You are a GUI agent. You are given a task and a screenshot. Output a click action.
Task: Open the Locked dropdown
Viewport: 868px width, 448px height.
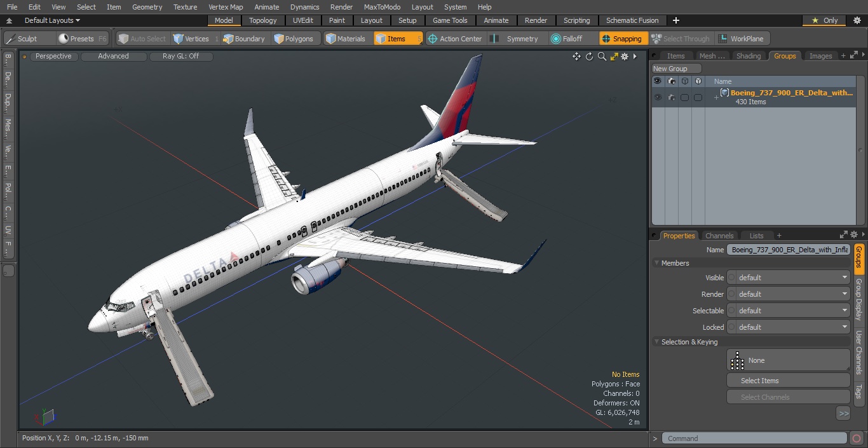click(x=788, y=327)
